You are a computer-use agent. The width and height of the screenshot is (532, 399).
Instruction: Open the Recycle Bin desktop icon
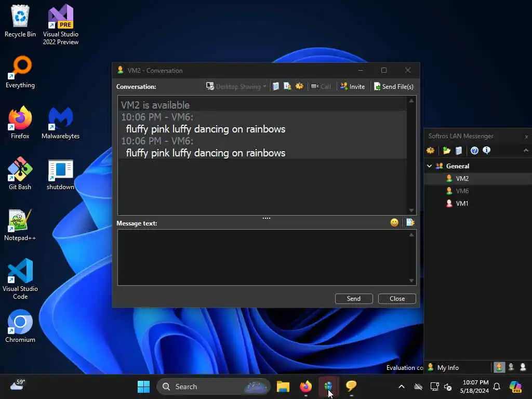pyautogui.click(x=20, y=21)
